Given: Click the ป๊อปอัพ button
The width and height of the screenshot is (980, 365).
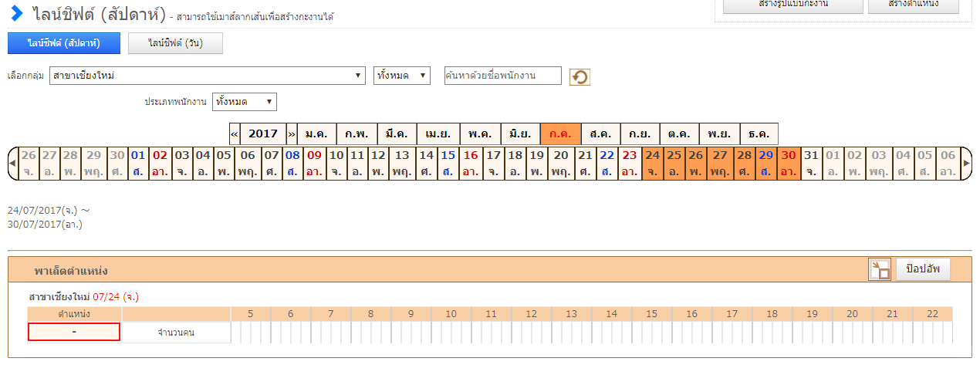Looking at the screenshot, I should tap(923, 269).
